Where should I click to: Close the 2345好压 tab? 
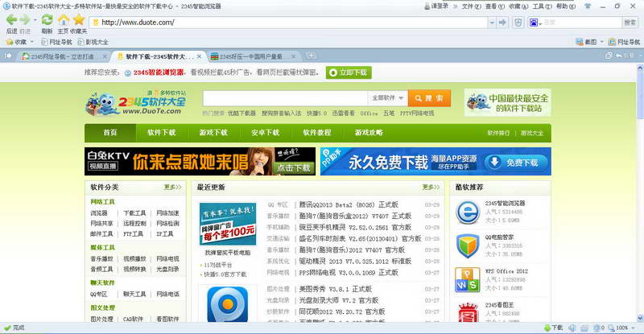(293, 56)
